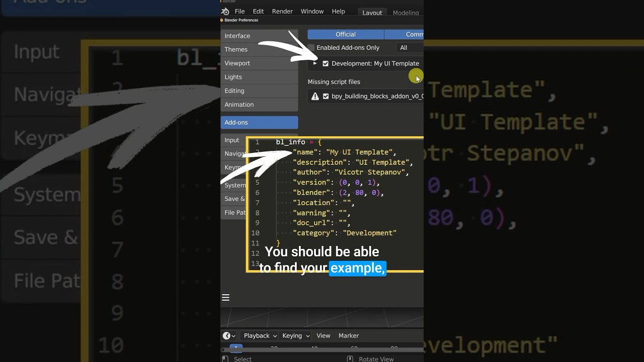Click the Rotate View mouse icon in status bar
The height and width of the screenshot is (362, 644).
(x=350, y=359)
